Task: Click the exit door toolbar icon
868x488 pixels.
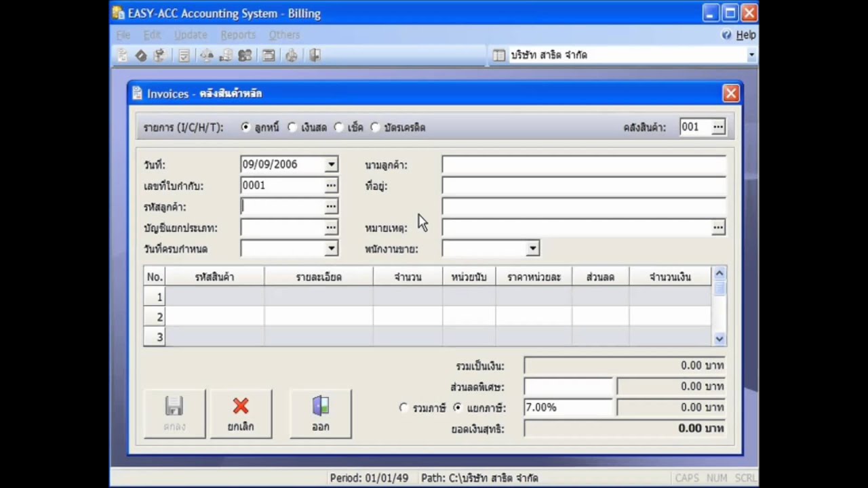Action: pos(315,56)
